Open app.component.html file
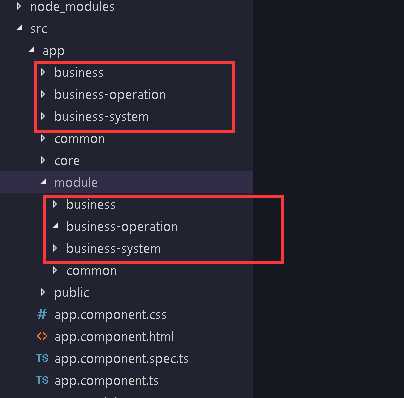The height and width of the screenshot is (398, 404). tap(114, 337)
